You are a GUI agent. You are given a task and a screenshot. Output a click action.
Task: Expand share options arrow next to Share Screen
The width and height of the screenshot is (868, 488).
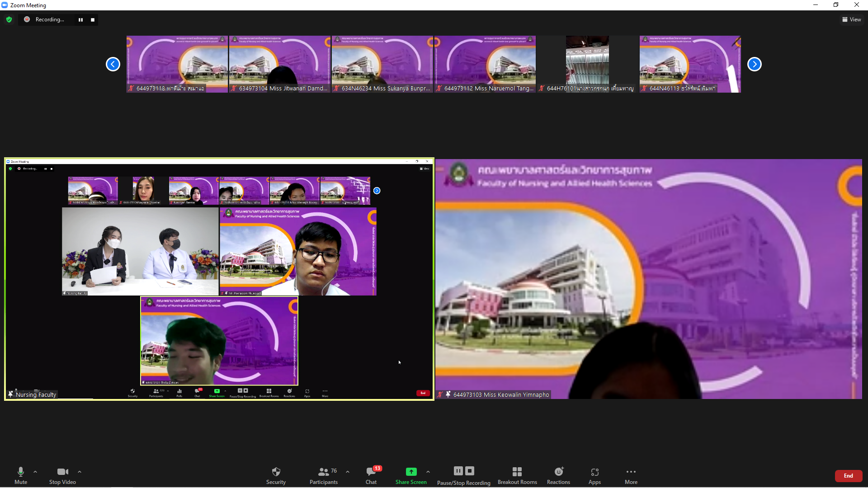[x=428, y=472]
